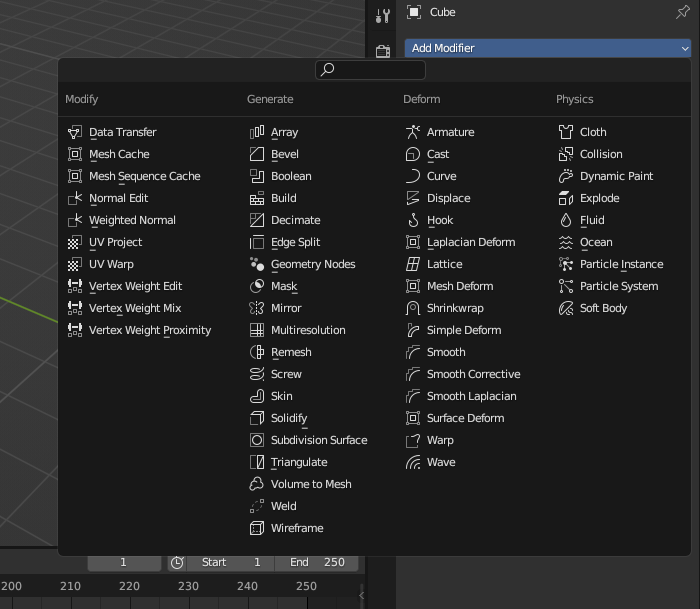Viewport: 700px width, 609px height.
Task: Open the Tool properties tab icon
Action: (383, 16)
